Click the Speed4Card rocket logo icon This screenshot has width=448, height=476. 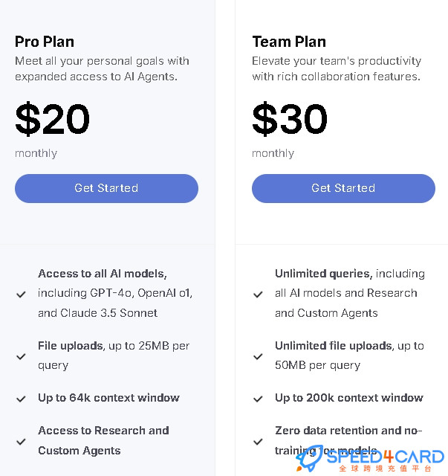pos(309,458)
